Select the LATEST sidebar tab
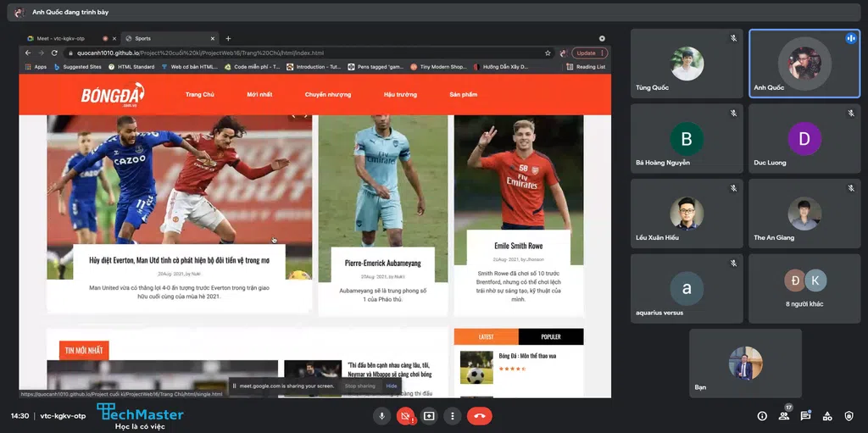Image resolution: width=868 pixels, height=433 pixels. click(486, 336)
